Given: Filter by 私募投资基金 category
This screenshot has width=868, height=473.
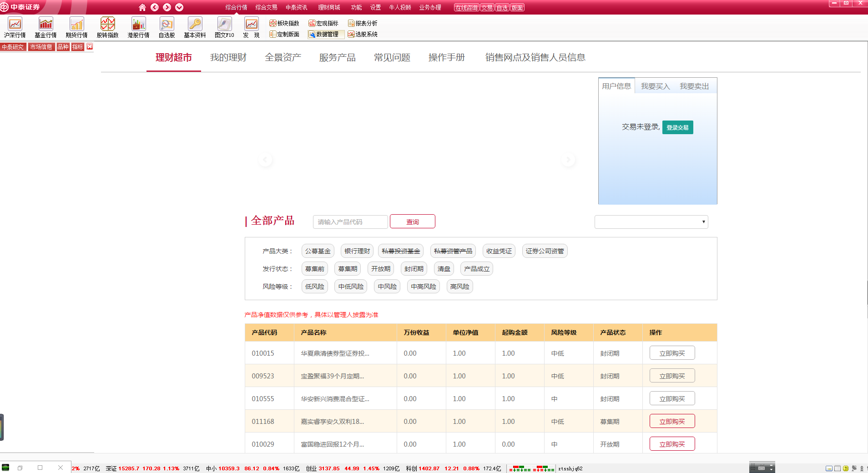Looking at the screenshot, I should [x=401, y=251].
